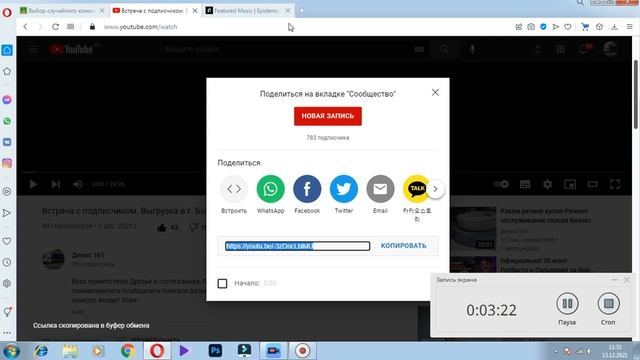Show hidden system tray icons arrow

556,351
